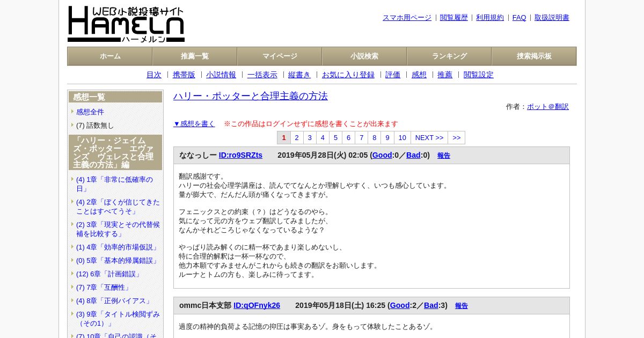Click commenter name ななっしー
This screenshot has height=338, width=644.
pos(198,156)
